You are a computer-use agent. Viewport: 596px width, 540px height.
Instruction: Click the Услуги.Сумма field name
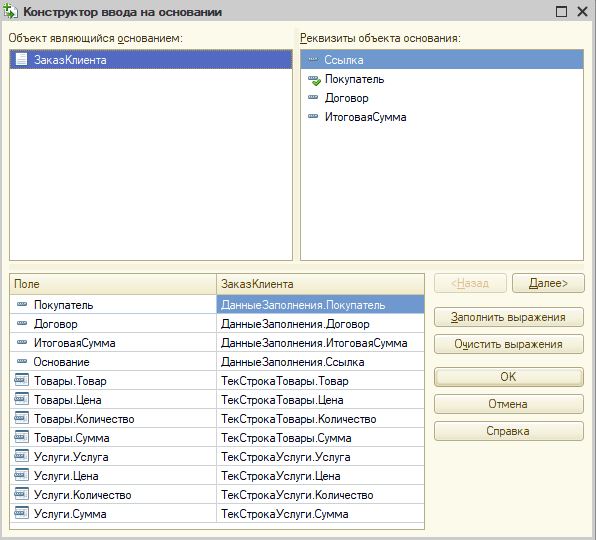click(x=70, y=514)
